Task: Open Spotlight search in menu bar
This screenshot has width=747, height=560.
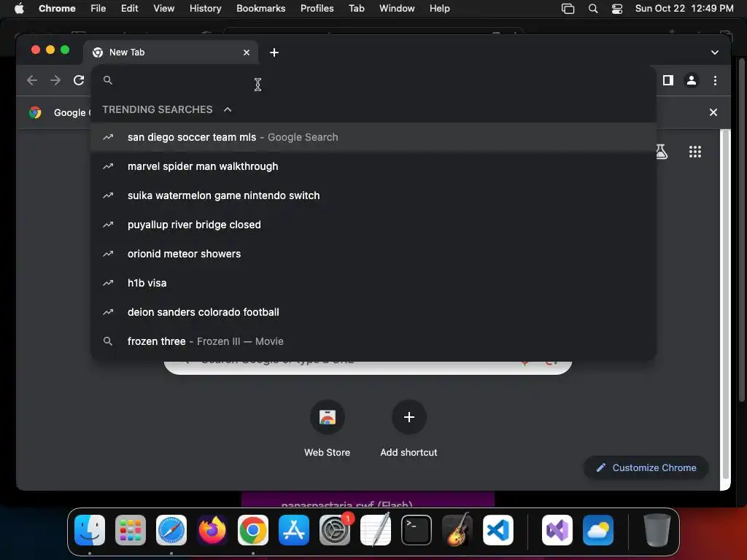Action: [592, 8]
